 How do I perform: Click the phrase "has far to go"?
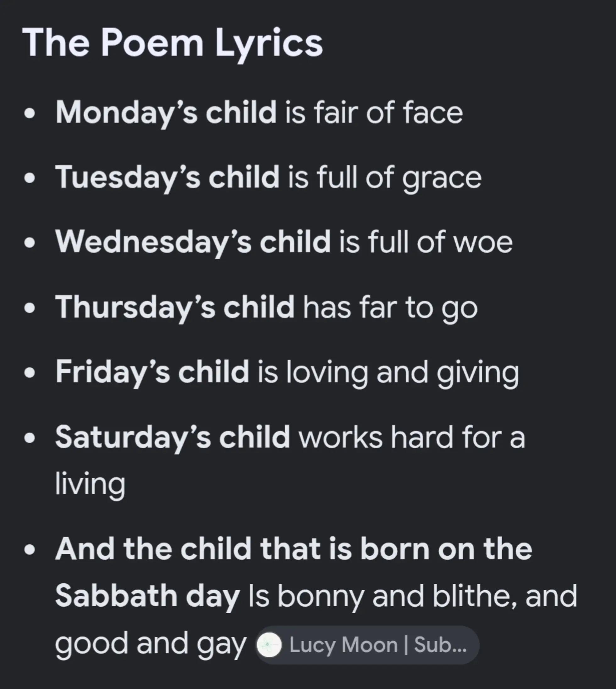click(390, 308)
